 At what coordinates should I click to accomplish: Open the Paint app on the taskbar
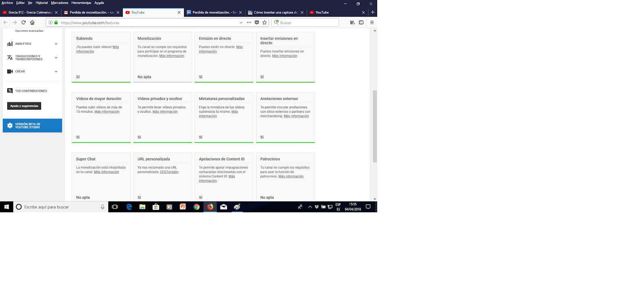[x=237, y=207]
